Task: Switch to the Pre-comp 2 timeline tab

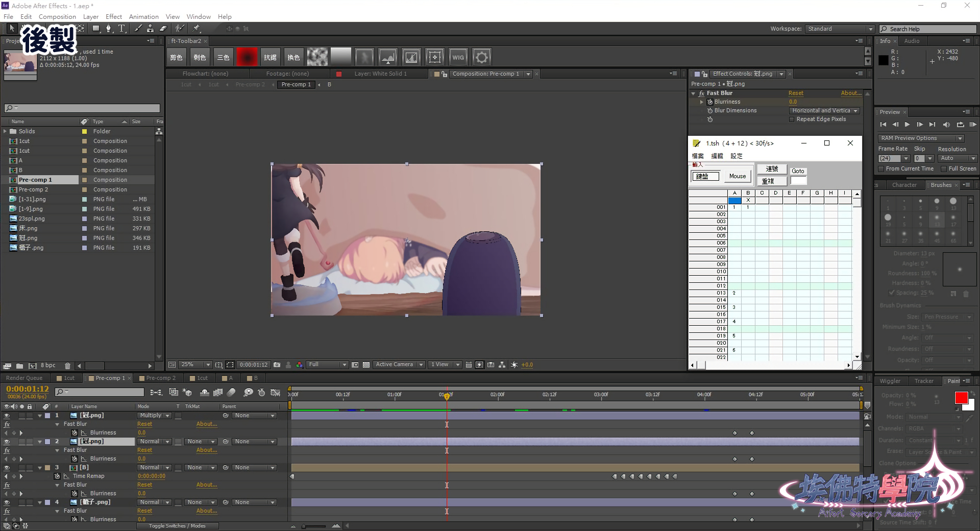Action: pyautogui.click(x=160, y=378)
